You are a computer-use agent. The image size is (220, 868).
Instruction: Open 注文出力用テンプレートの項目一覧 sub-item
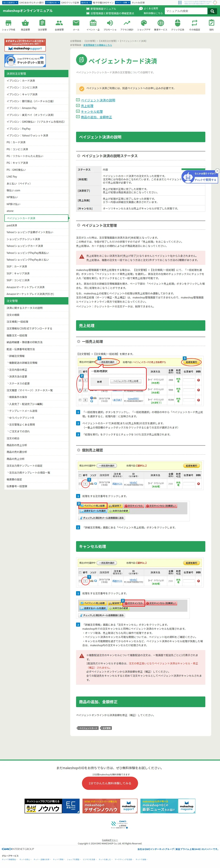click(36, 473)
